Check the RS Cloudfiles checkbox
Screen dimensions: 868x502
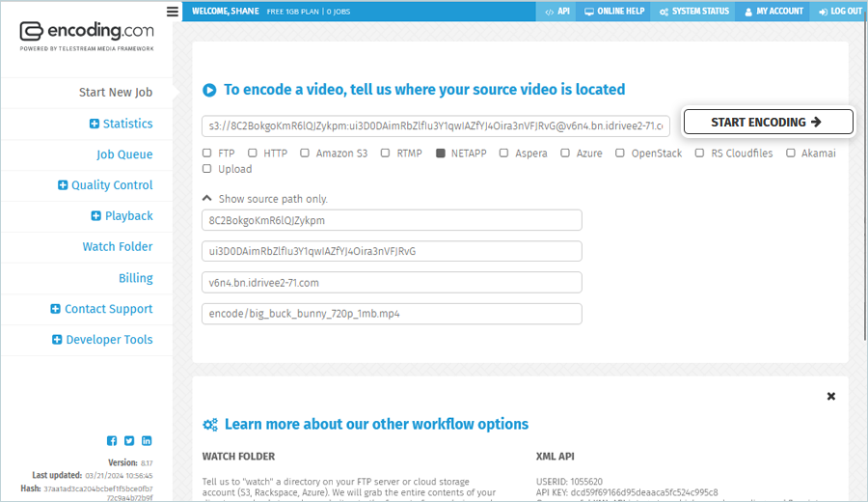700,153
